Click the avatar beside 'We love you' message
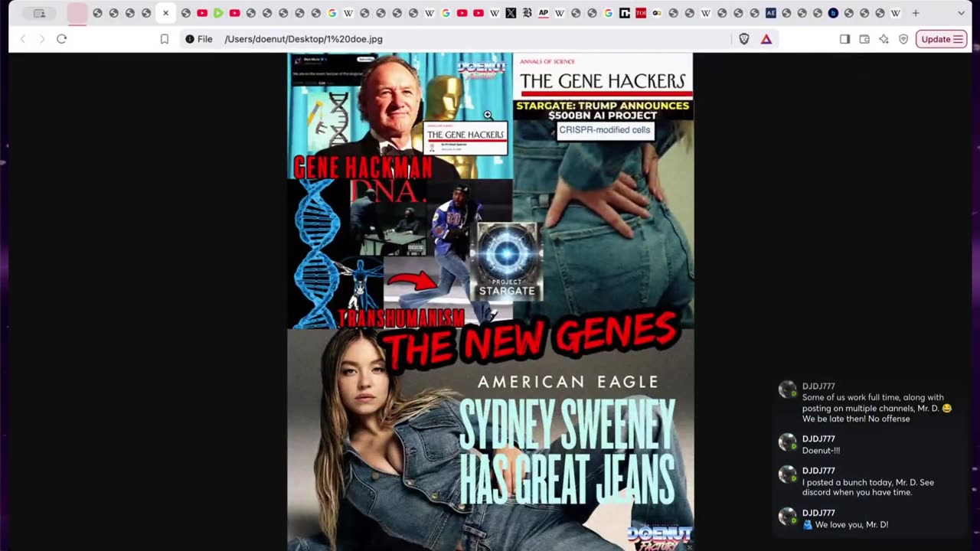The height and width of the screenshot is (551, 980). 788,517
